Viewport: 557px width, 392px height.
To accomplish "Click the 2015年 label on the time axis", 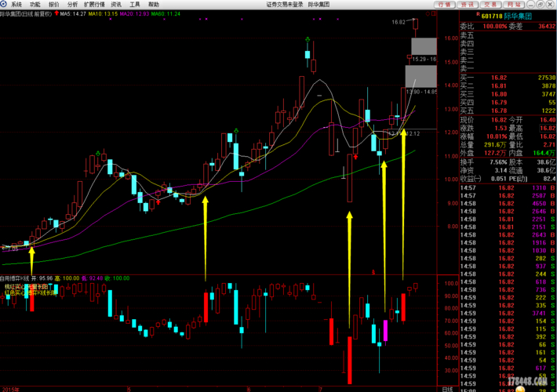I will (x=10, y=390).
